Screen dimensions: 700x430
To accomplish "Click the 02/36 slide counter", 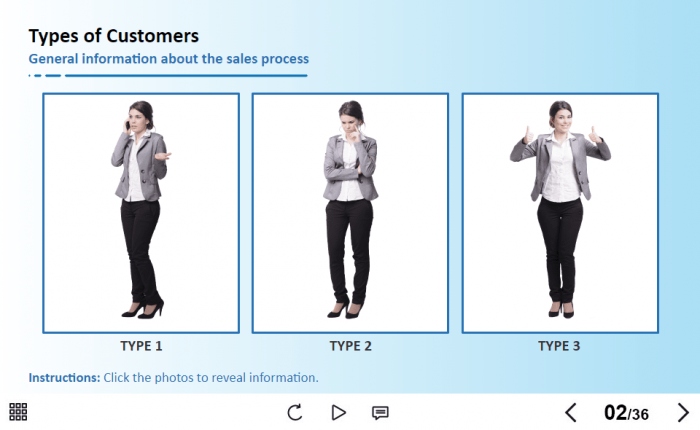I will click(x=626, y=413).
